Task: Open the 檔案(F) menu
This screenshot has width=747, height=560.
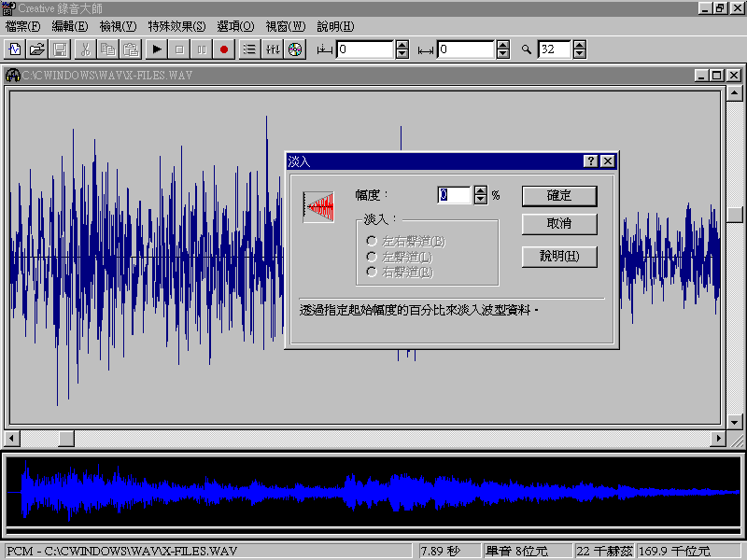Action: pos(23,26)
